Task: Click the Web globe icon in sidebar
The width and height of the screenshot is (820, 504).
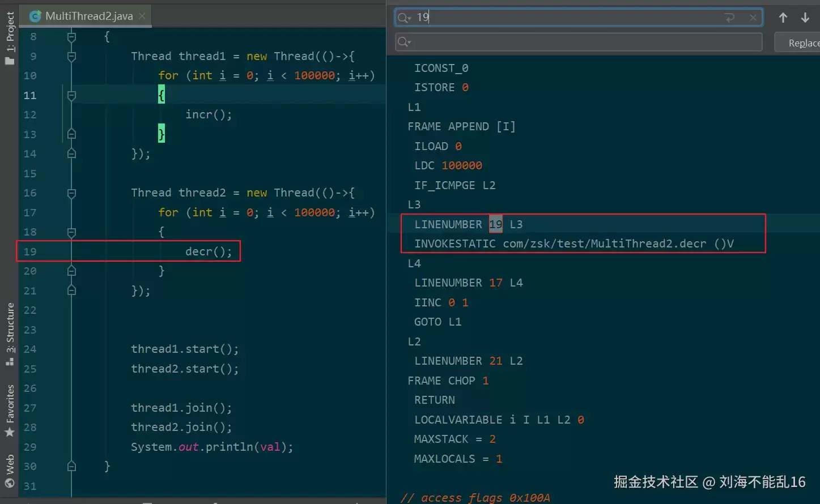Action: 10,483
